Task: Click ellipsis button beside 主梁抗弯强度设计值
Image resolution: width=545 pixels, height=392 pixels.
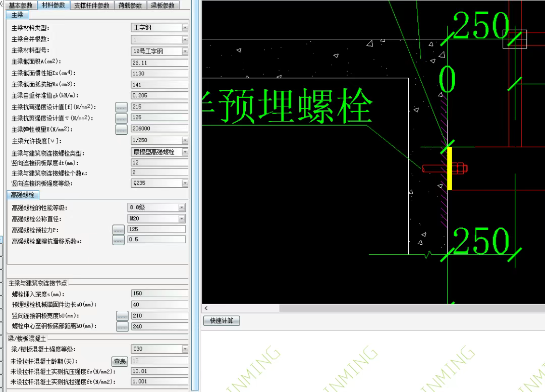Action: [x=121, y=107]
